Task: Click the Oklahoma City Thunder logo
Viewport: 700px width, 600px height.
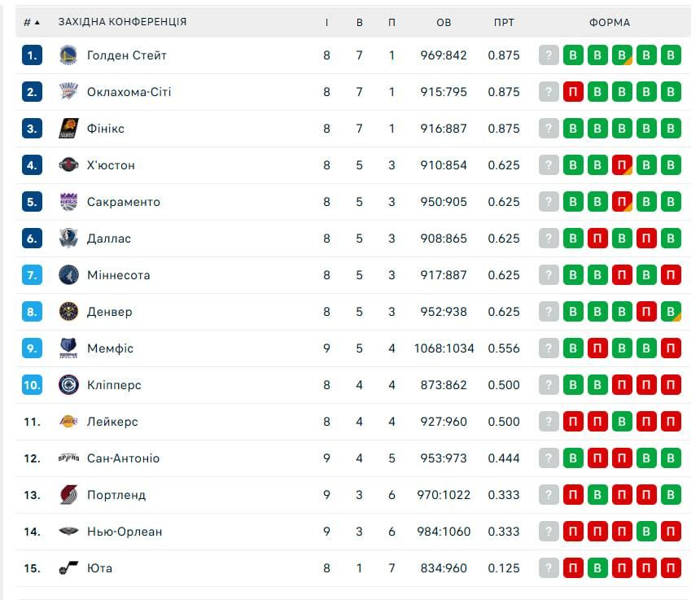Action: click(x=68, y=92)
